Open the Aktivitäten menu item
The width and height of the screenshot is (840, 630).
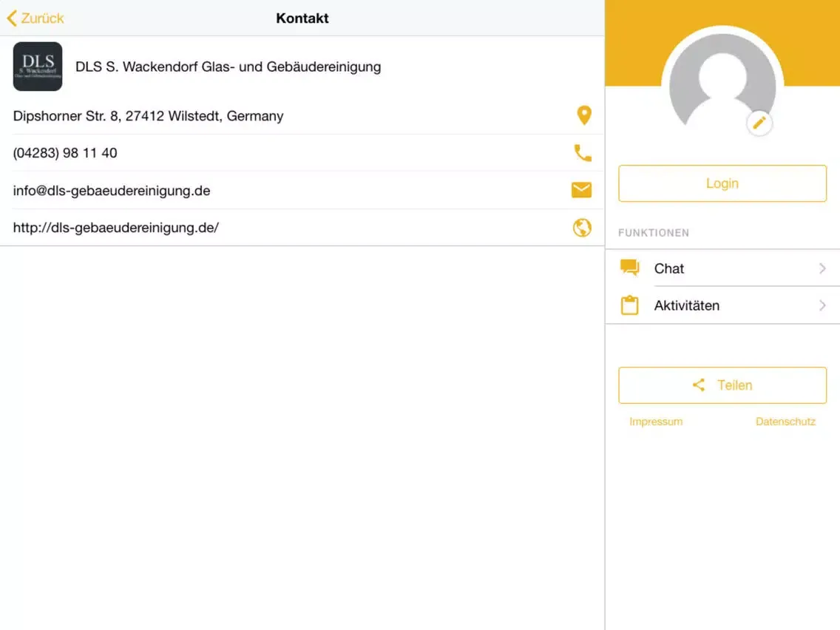pyautogui.click(x=686, y=305)
